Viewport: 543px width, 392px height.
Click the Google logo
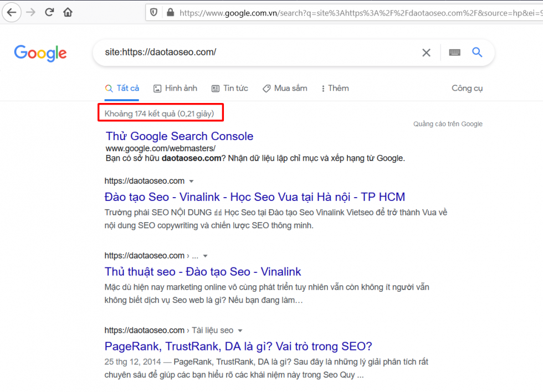(x=40, y=53)
